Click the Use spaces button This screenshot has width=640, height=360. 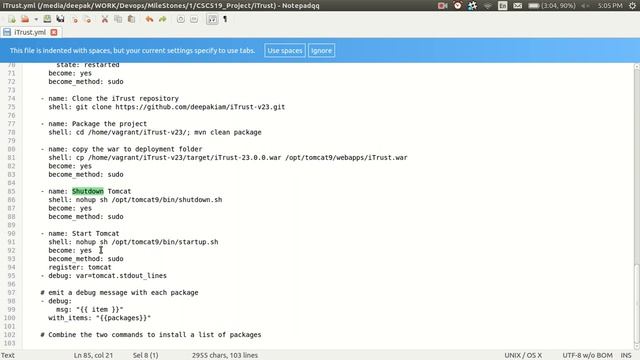[284, 51]
